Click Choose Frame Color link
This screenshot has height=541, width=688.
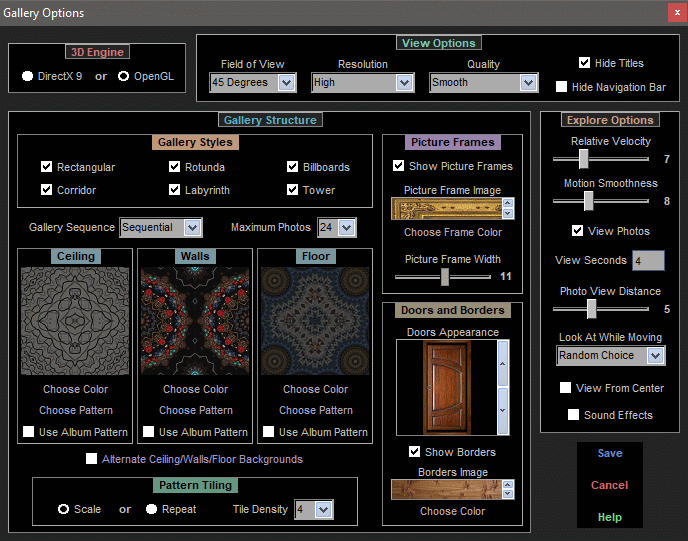(453, 232)
